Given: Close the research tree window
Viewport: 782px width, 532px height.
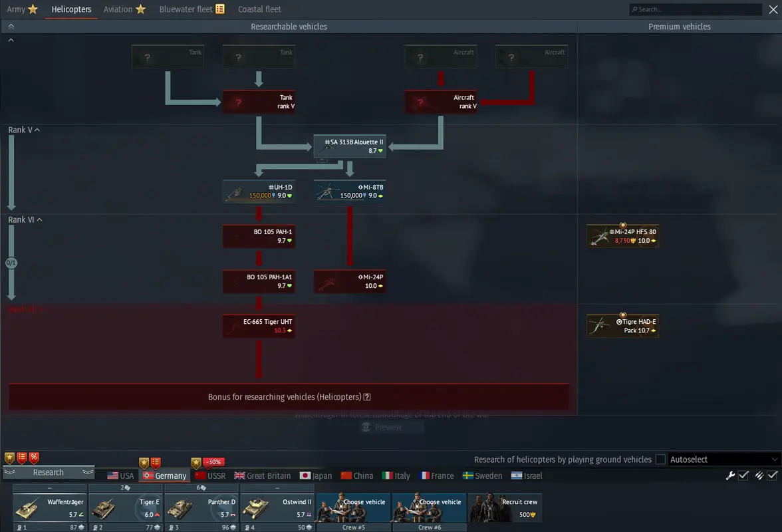Looking at the screenshot, I should tap(773, 9).
